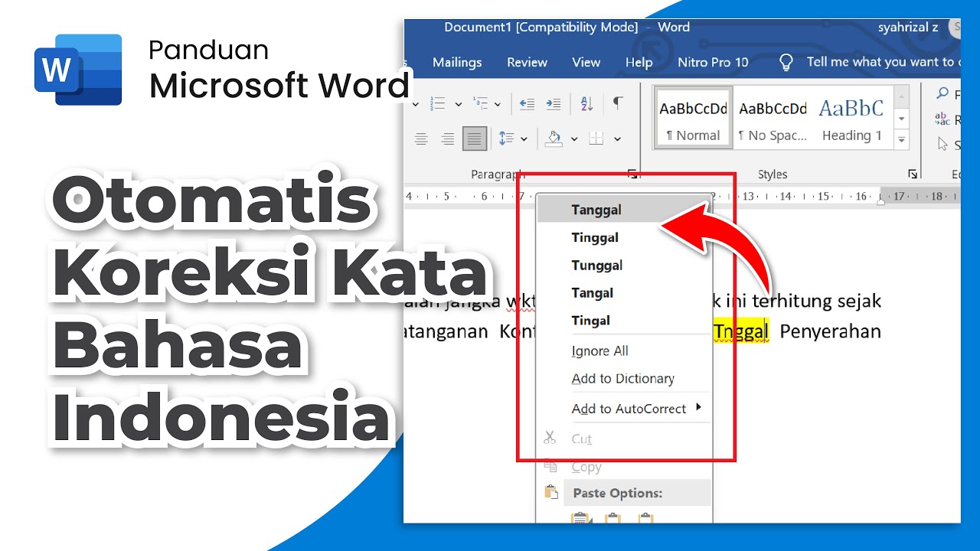Screen dimensions: 980x551
Task: Click the syahrizal z account name
Action: 909,27
